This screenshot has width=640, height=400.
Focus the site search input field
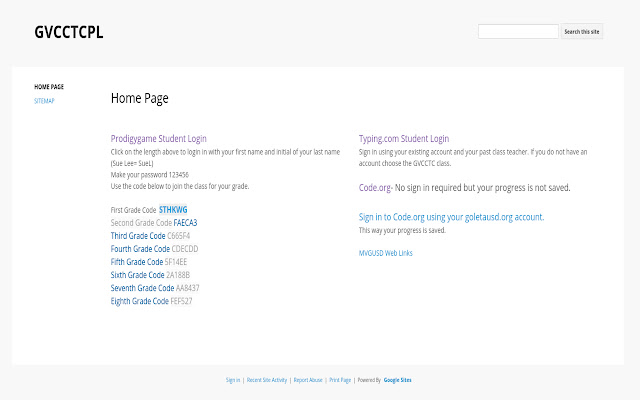[x=518, y=31]
